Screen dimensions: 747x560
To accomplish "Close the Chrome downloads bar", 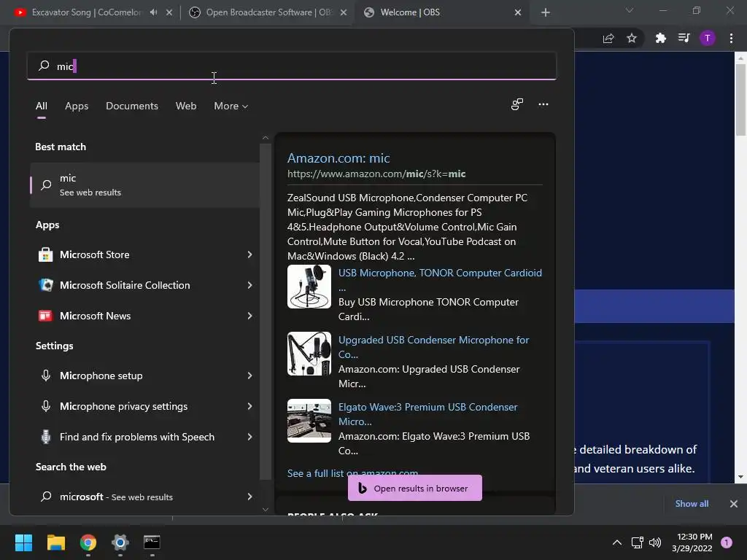I will click(x=734, y=504).
